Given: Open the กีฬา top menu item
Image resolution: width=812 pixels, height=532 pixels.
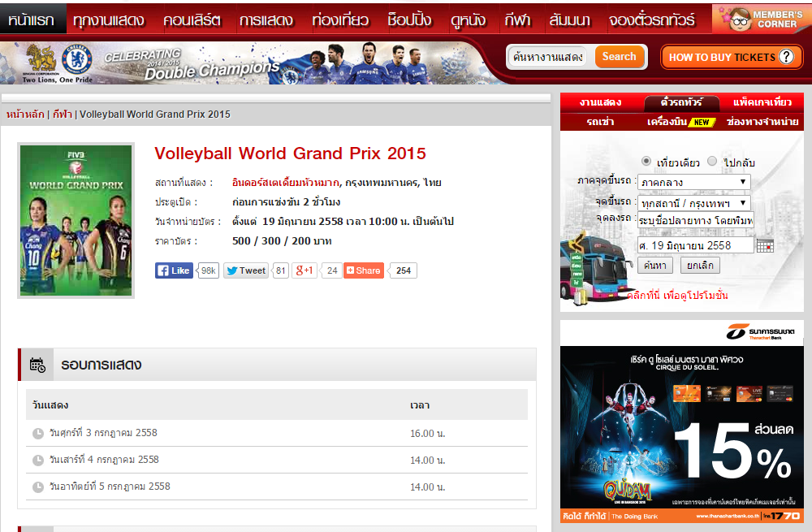Looking at the screenshot, I should 517,19.
